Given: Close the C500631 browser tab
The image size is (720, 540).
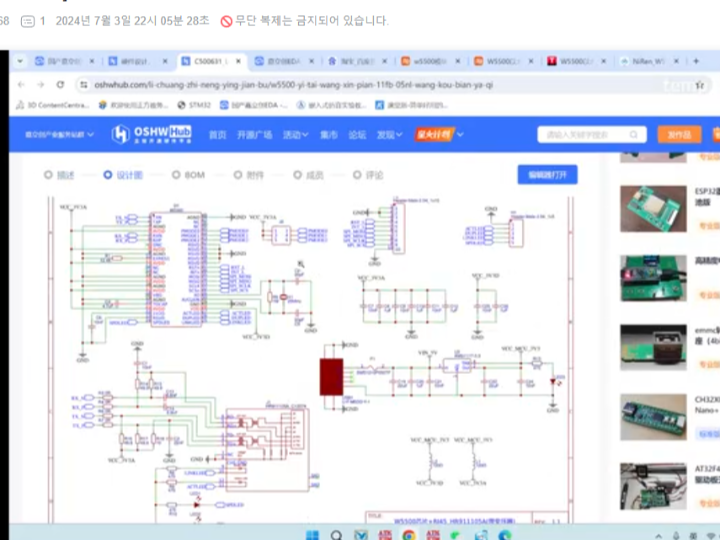Looking at the screenshot, I should [x=238, y=62].
